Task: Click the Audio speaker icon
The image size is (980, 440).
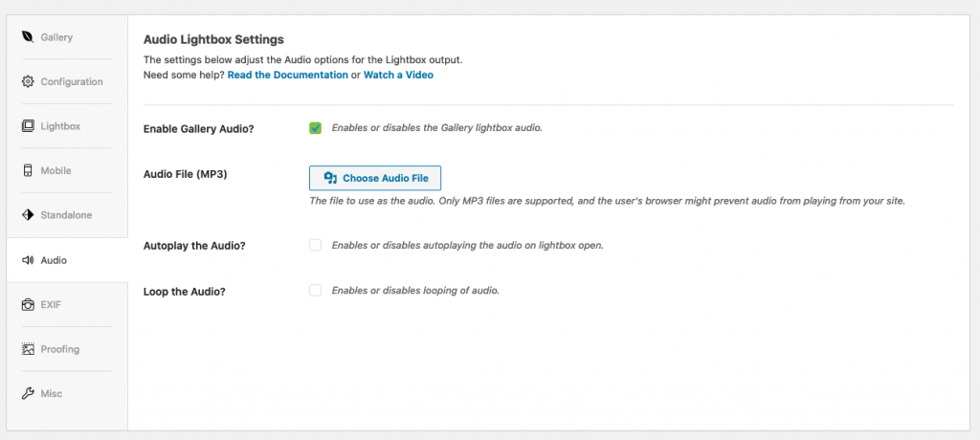Action: point(28,260)
